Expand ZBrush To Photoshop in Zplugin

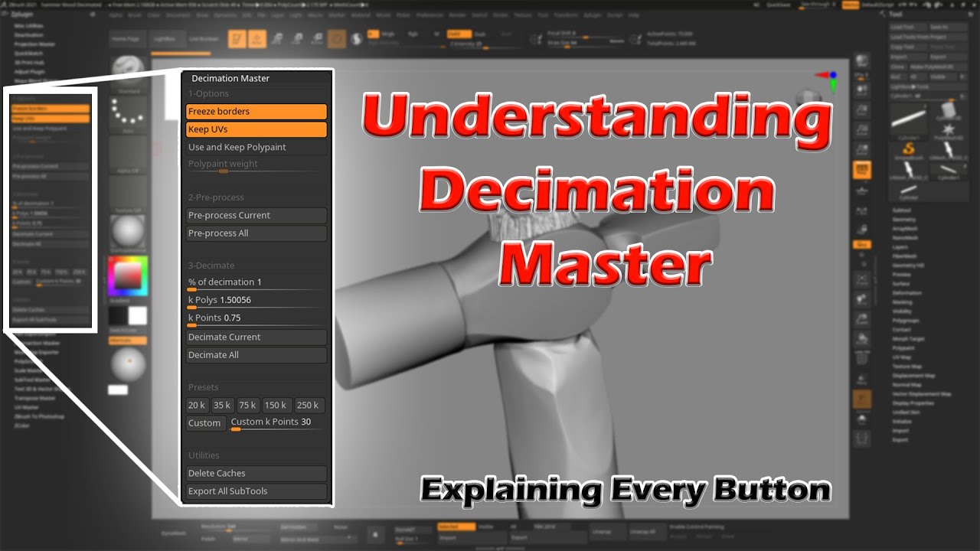pyautogui.click(x=40, y=416)
